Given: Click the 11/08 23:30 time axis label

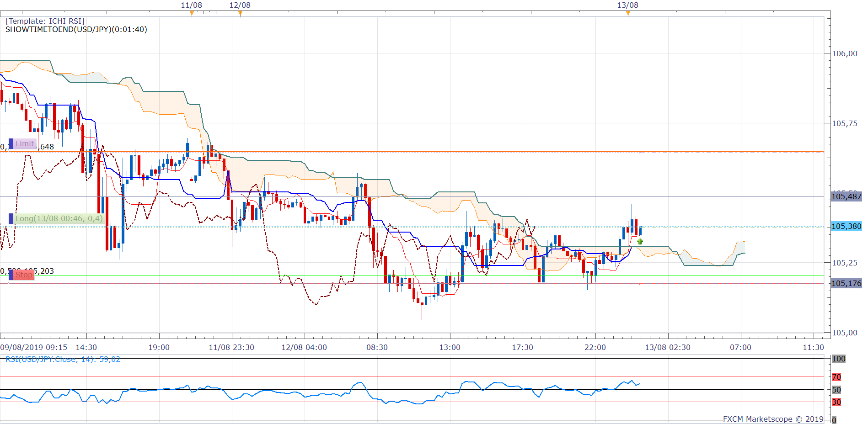Looking at the screenshot, I should (x=231, y=347).
